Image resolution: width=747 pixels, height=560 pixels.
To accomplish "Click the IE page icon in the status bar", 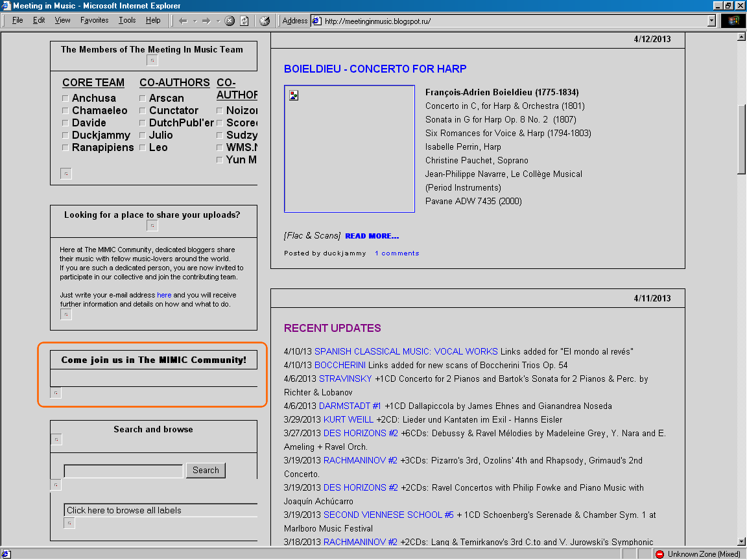I will click(6, 554).
